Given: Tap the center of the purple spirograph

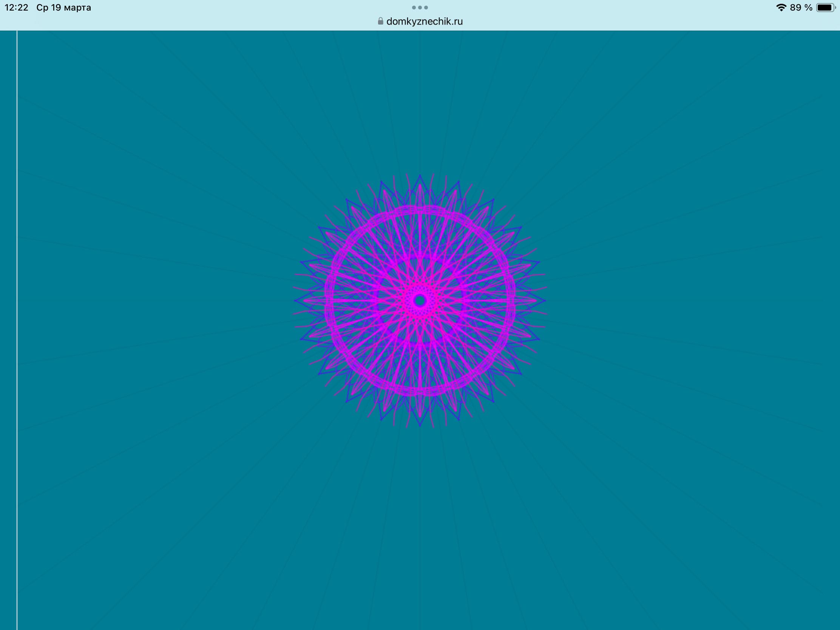Looking at the screenshot, I should coord(420,301).
